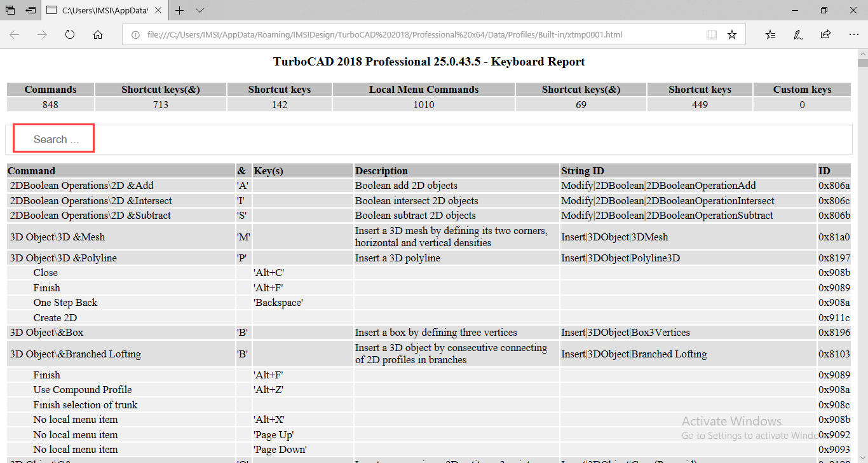Select the 848 commands count
This screenshot has width=868, height=463.
(x=51, y=105)
